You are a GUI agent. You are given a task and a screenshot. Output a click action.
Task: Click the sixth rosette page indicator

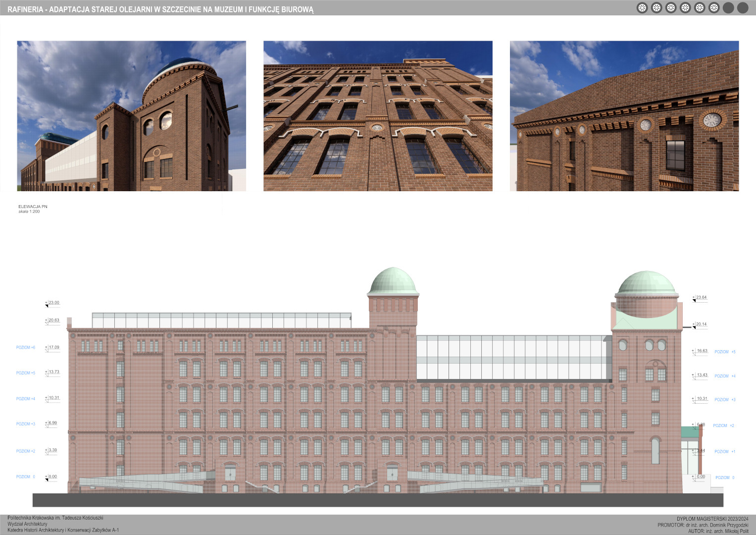tap(714, 8)
